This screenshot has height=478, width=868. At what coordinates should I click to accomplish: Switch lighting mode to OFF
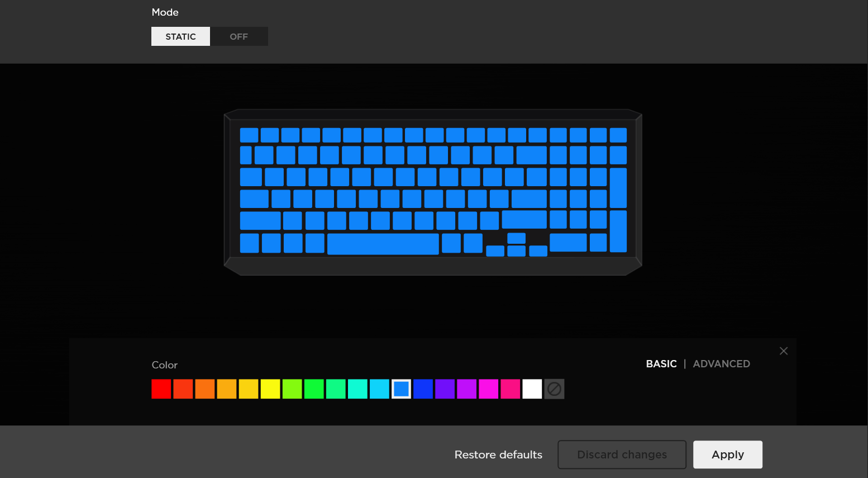point(239,36)
